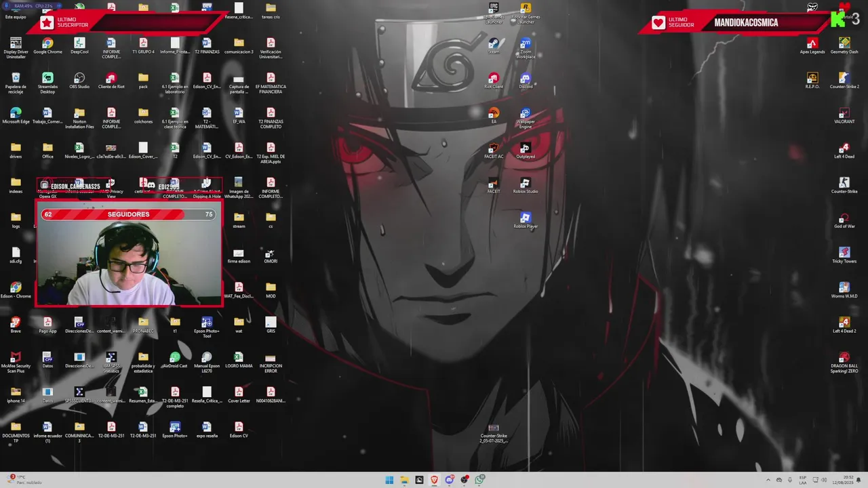The width and height of the screenshot is (868, 488).
Task: Open Microsoft Edge desktop shortcut
Action: click(x=16, y=116)
